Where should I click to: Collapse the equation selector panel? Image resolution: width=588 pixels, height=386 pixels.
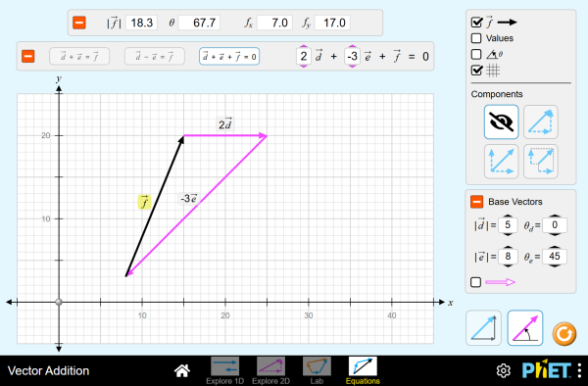(x=28, y=56)
